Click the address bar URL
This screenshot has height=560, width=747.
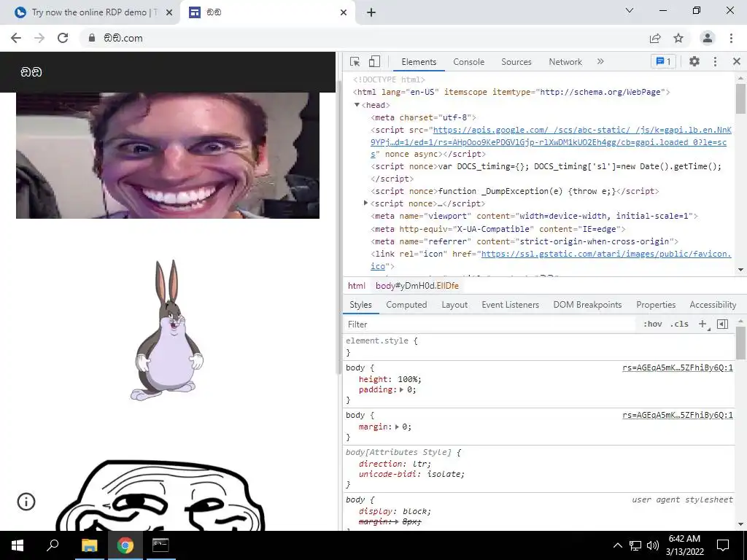click(123, 38)
